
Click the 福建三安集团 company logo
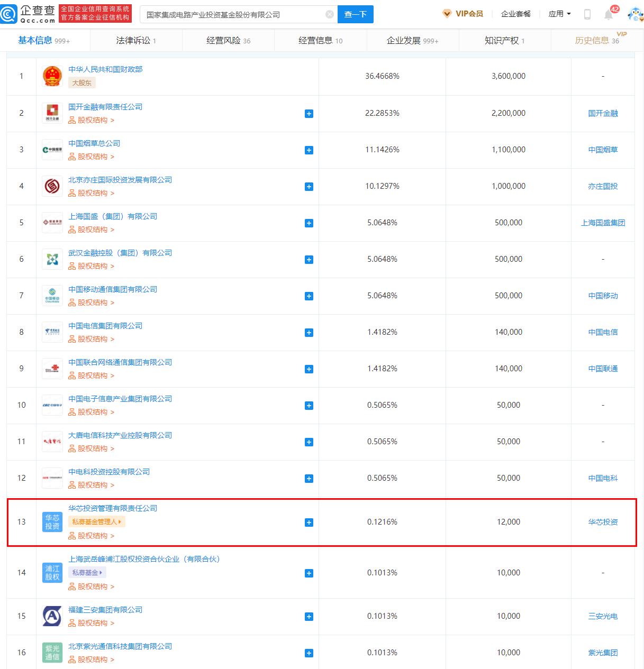(52, 617)
